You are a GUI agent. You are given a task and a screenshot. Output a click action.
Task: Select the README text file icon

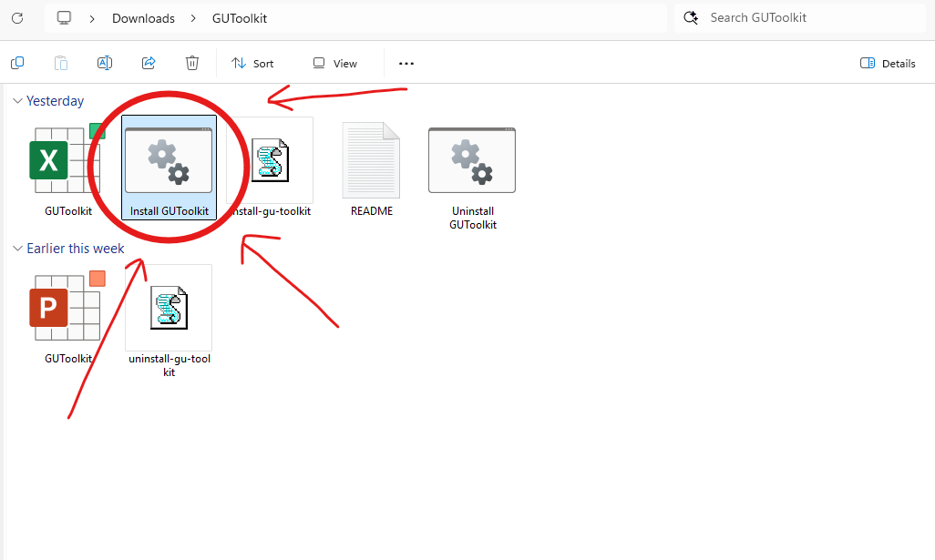[x=371, y=159]
